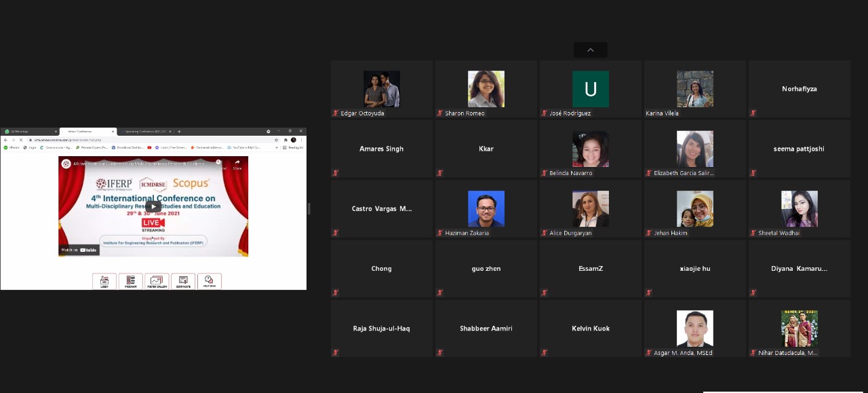
Task: Open the Watch on YouTube link
Action: [x=79, y=250]
